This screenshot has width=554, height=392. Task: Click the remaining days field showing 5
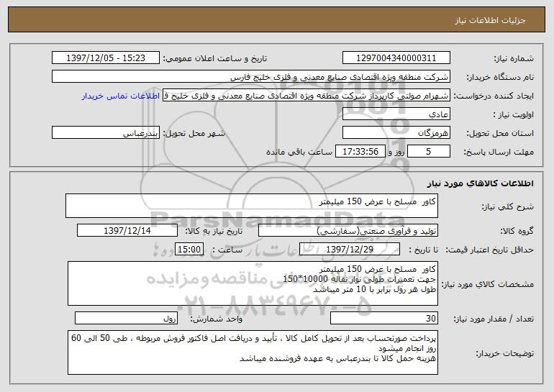(x=429, y=152)
